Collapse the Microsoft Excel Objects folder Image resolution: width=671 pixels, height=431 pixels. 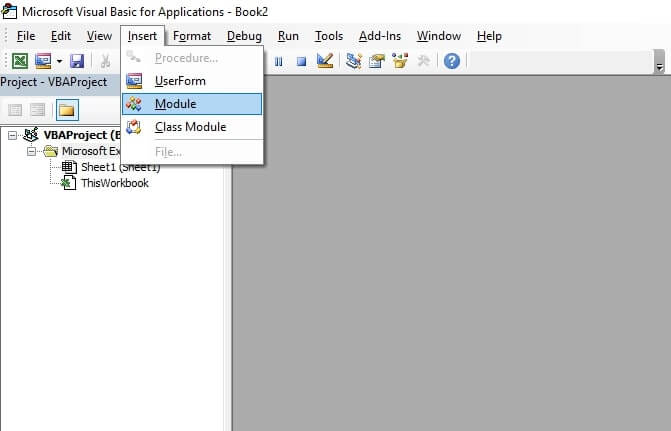pyautogui.click(x=31, y=151)
